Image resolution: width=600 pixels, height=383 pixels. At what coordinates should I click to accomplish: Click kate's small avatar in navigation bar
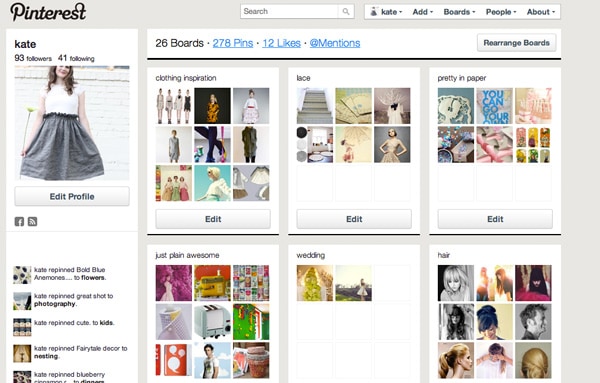[x=374, y=11]
